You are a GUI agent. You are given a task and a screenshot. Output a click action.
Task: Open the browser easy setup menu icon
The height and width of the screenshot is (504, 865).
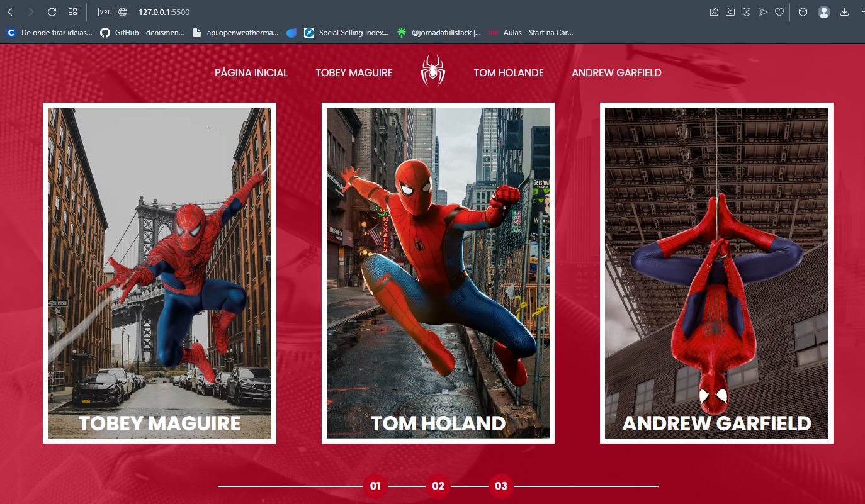862,12
